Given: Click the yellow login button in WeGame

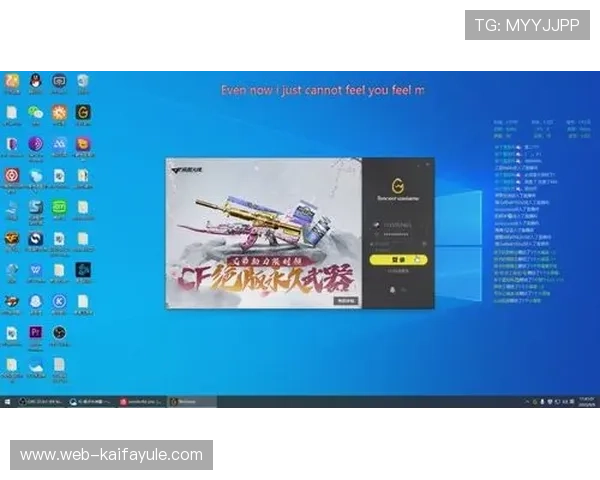Looking at the screenshot, I should point(398,260).
